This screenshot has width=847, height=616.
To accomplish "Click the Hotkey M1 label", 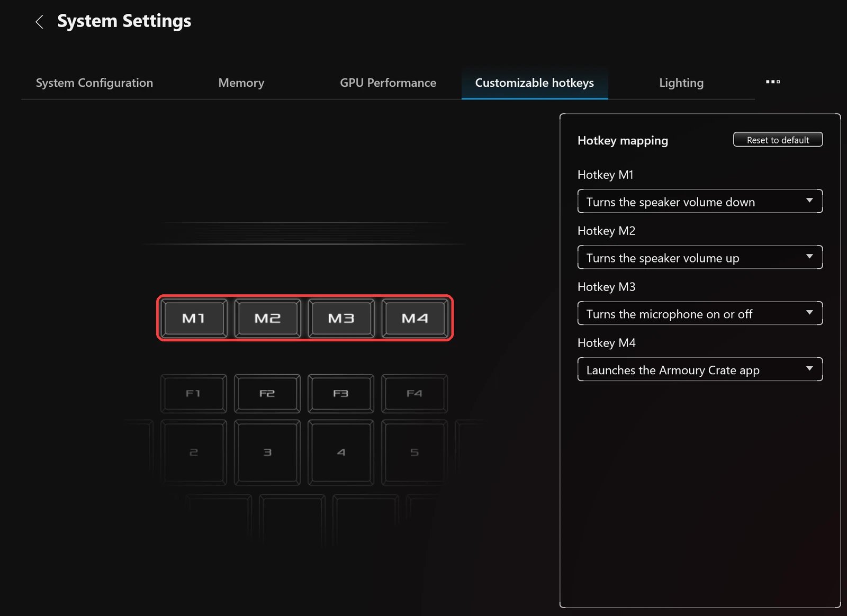I will pyautogui.click(x=606, y=175).
